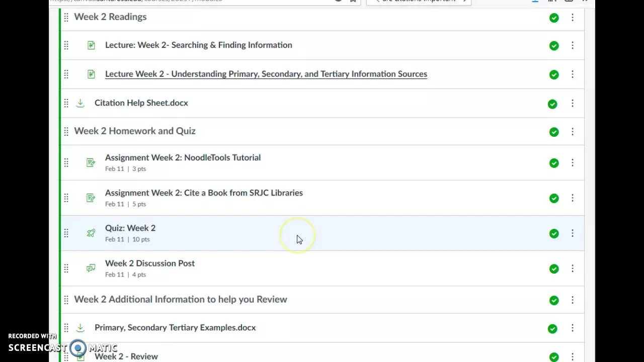Click the 'Feb 11 | 3 pts' text

click(125, 169)
